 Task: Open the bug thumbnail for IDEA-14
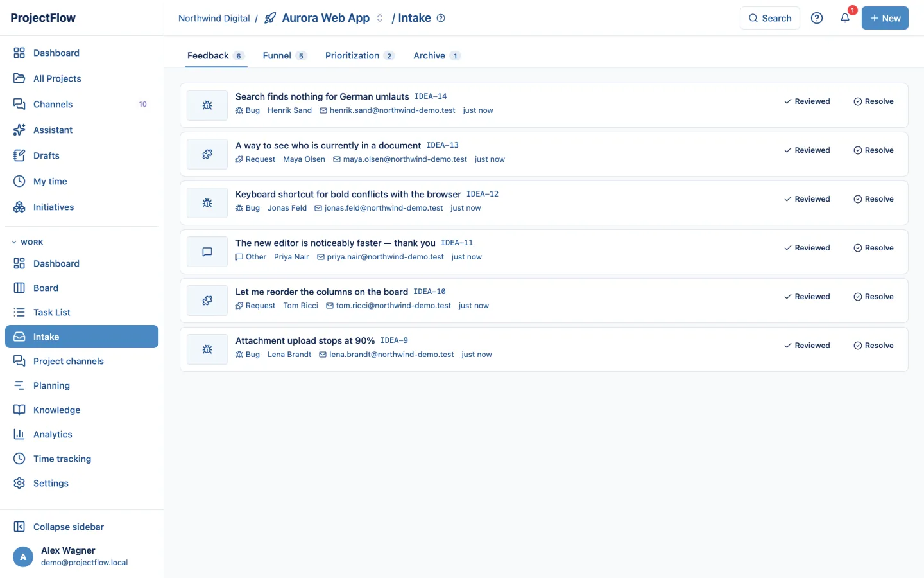click(x=207, y=105)
